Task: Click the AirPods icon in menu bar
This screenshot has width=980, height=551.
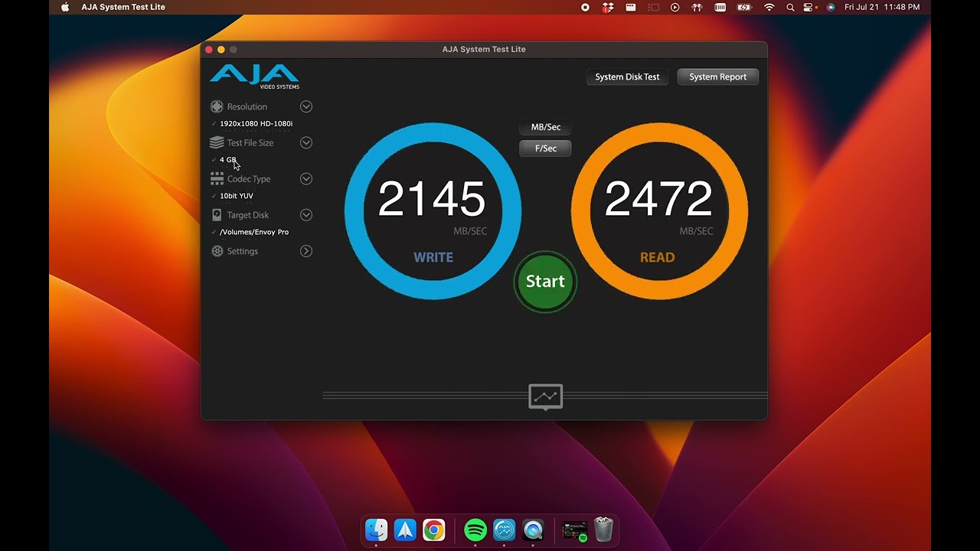Action: point(697,7)
